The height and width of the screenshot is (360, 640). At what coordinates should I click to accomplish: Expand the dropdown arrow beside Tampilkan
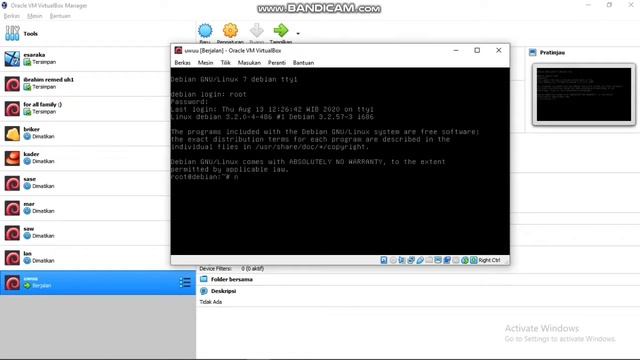tap(298, 33)
